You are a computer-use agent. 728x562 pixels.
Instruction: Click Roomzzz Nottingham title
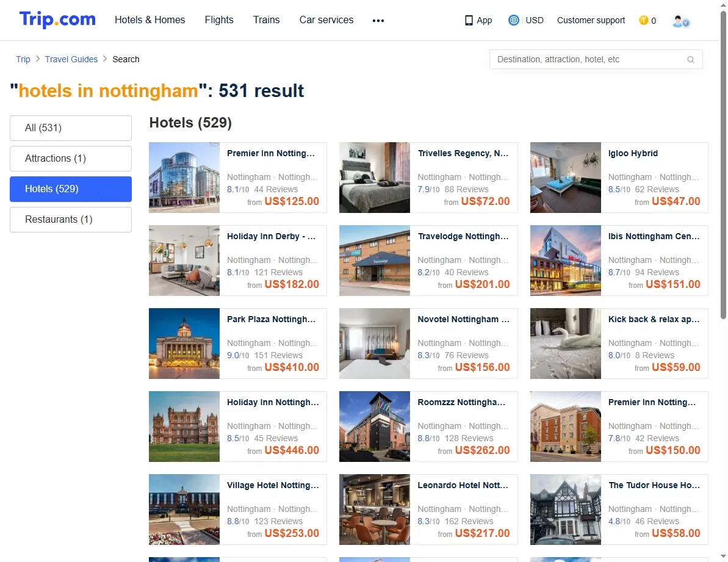click(x=461, y=403)
